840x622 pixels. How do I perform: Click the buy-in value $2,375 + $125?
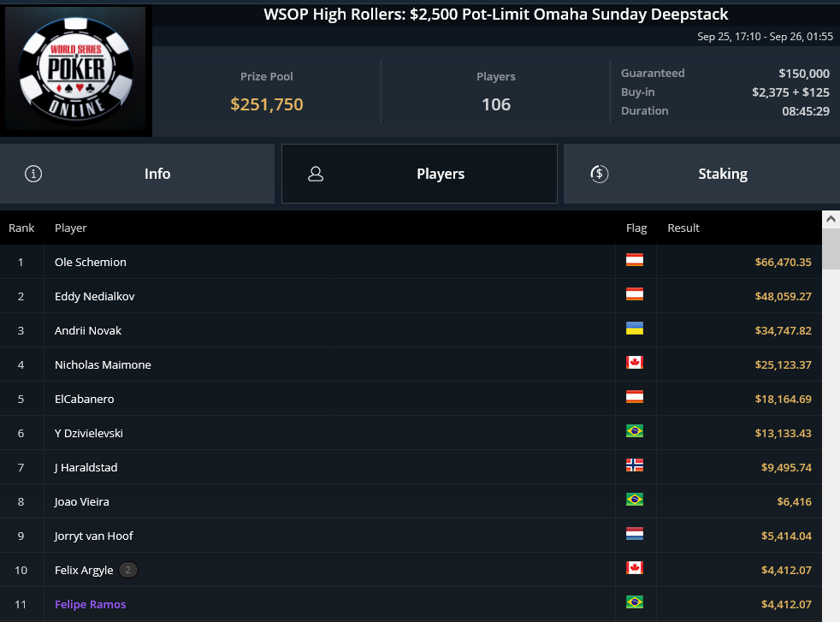790,92
